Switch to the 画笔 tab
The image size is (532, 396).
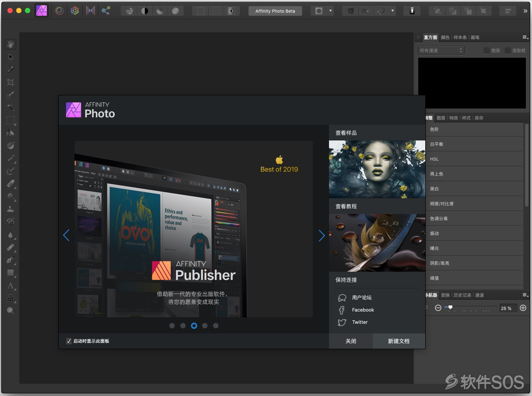[x=475, y=38]
